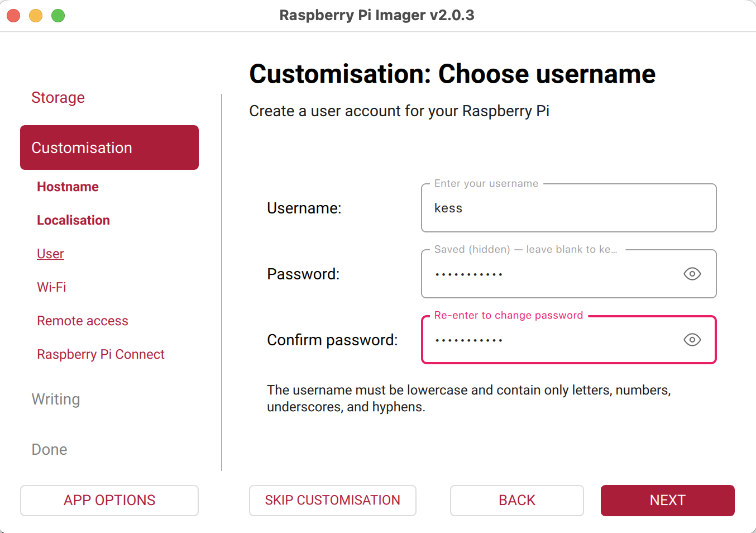The height and width of the screenshot is (533, 756).
Task: Open the Localisation sub-step
Action: pos(73,220)
